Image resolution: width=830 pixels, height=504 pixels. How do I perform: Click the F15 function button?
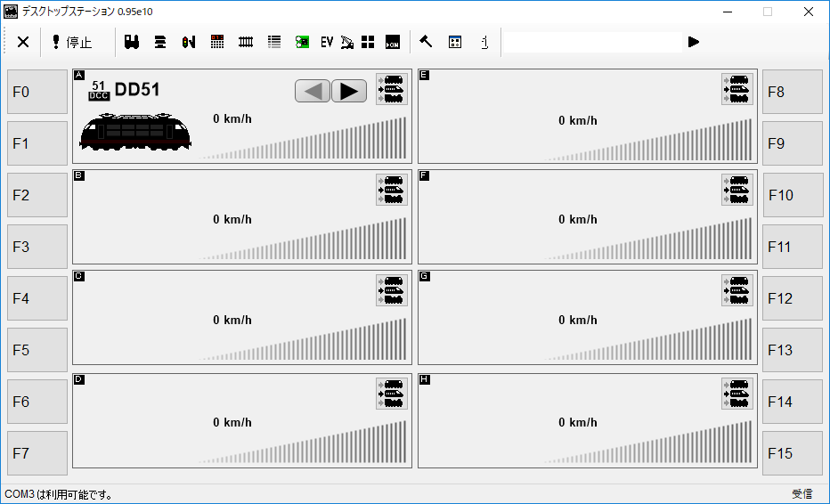[793, 453]
